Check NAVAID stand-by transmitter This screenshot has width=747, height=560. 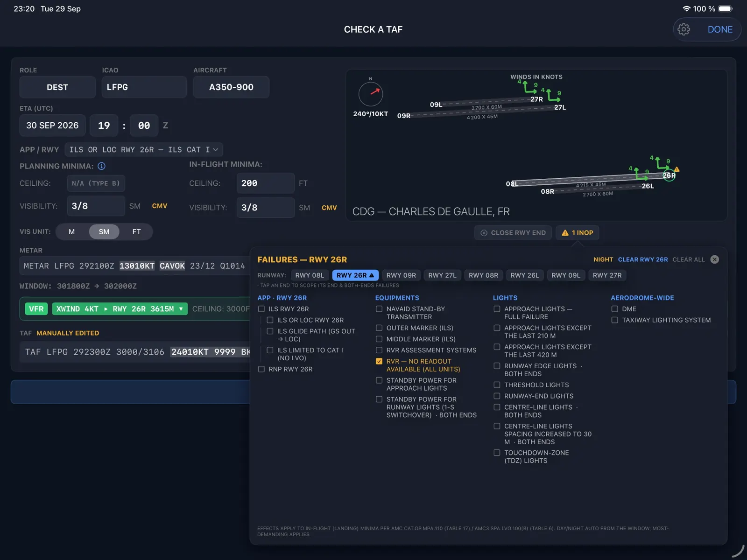[379, 309]
